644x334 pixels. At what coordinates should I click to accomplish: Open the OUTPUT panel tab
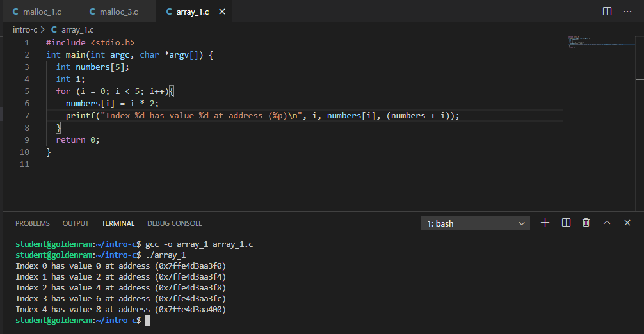[76, 223]
